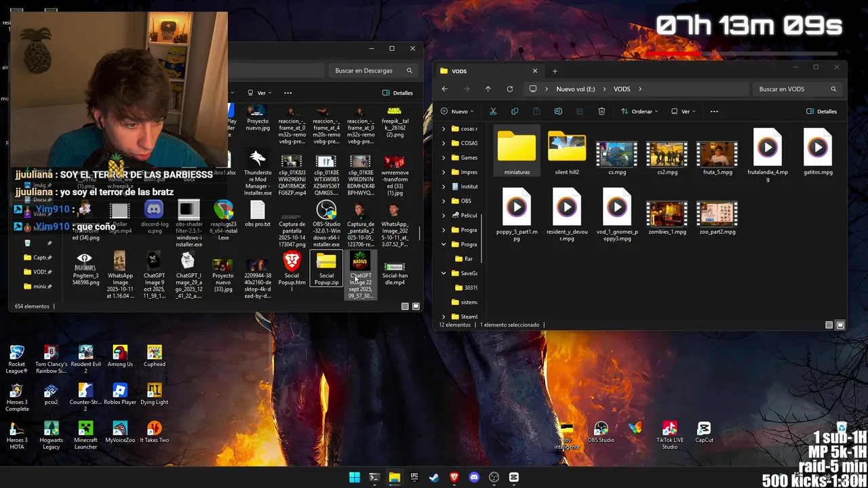Expand the Institut folder in navigation tree

[x=444, y=186]
